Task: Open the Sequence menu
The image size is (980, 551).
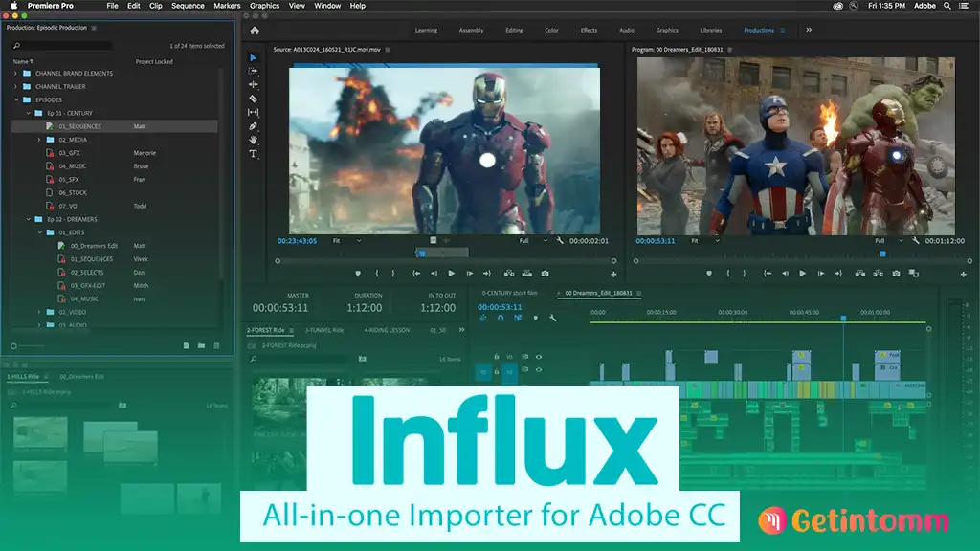Action: click(x=188, y=6)
